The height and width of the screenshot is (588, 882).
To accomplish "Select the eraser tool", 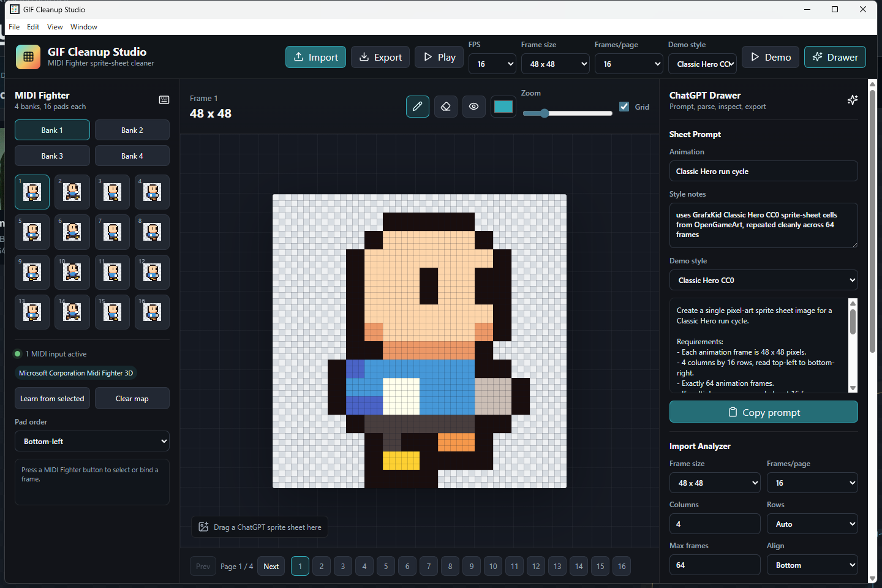I will click(x=446, y=107).
